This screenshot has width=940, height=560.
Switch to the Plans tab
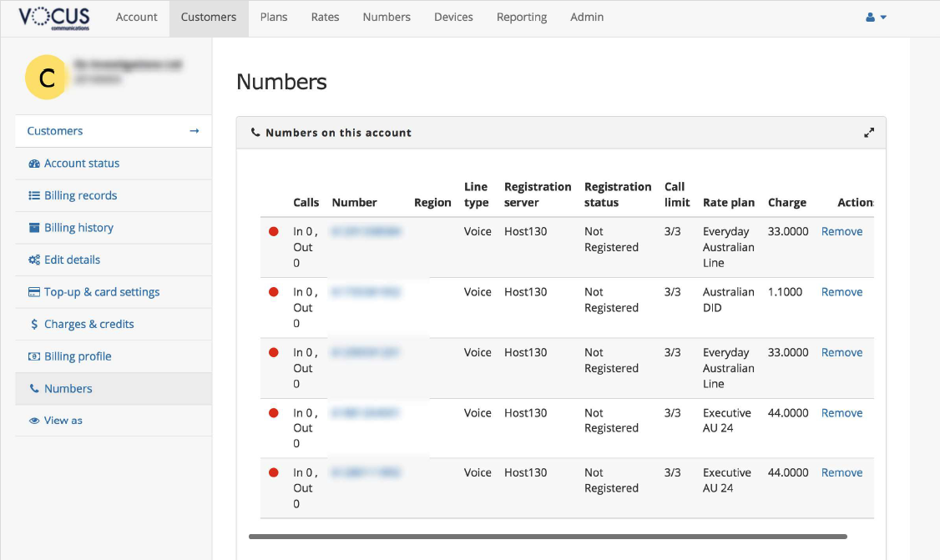(x=273, y=18)
